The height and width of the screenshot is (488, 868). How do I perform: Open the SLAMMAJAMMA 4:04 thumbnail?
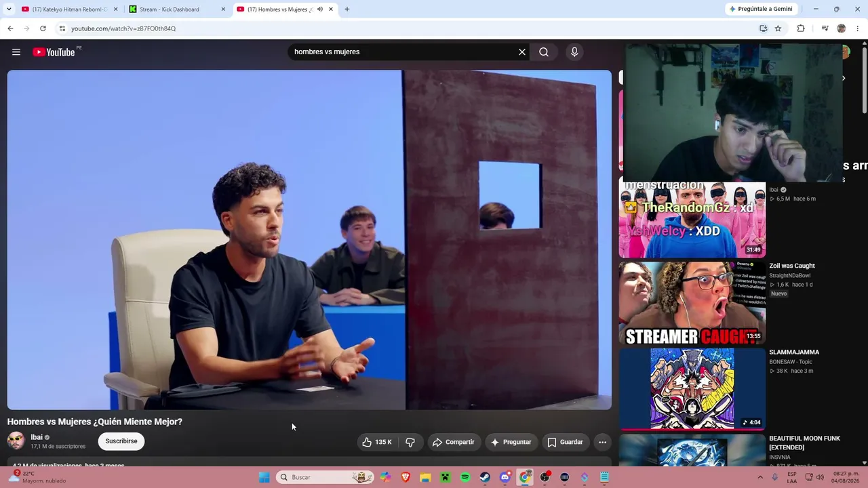tap(692, 389)
